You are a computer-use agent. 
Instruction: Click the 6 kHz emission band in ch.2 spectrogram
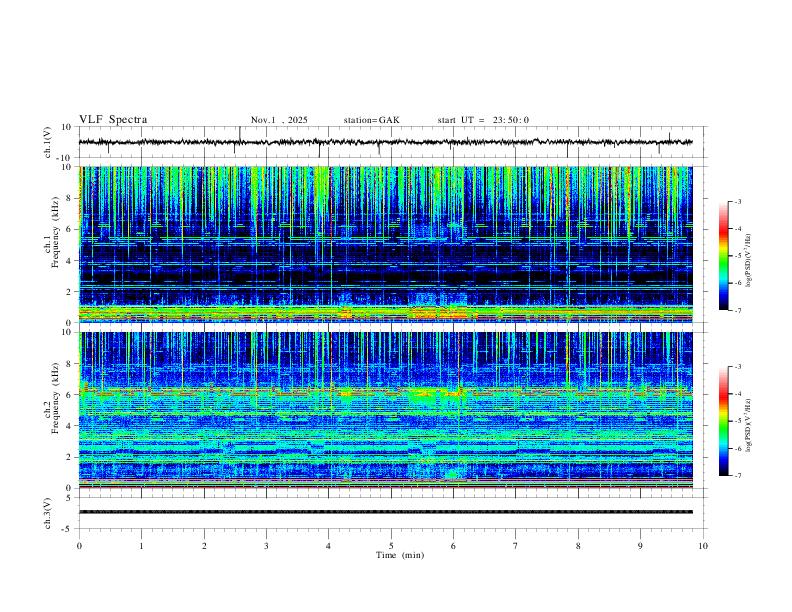pyautogui.click(x=385, y=391)
